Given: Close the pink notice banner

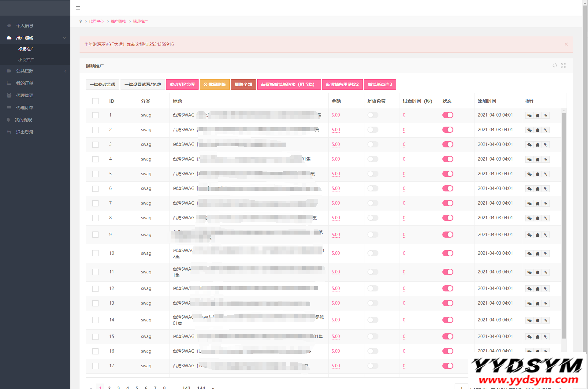Looking at the screenshot, I should (566, 44).
